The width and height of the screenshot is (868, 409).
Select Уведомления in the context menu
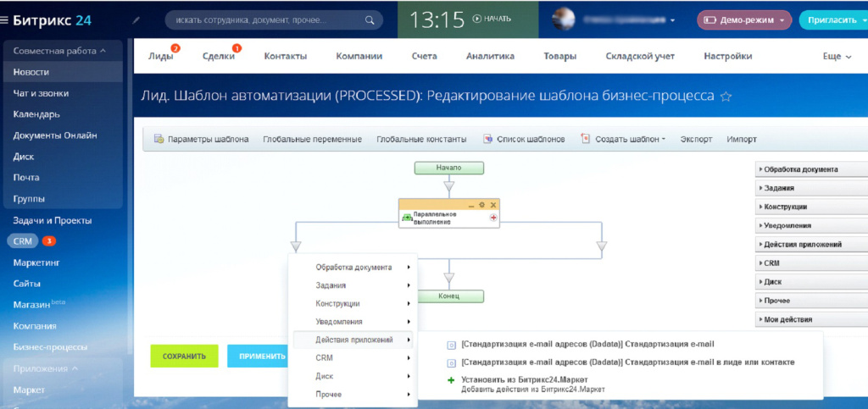[353, 322]
